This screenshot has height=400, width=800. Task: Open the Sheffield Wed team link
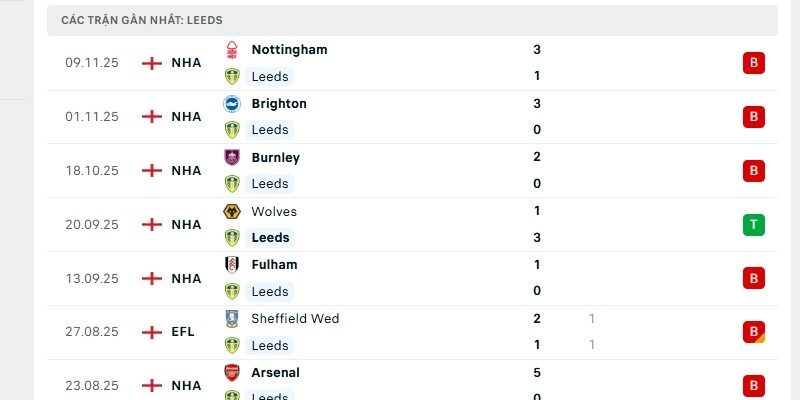(x=295, y=319)
